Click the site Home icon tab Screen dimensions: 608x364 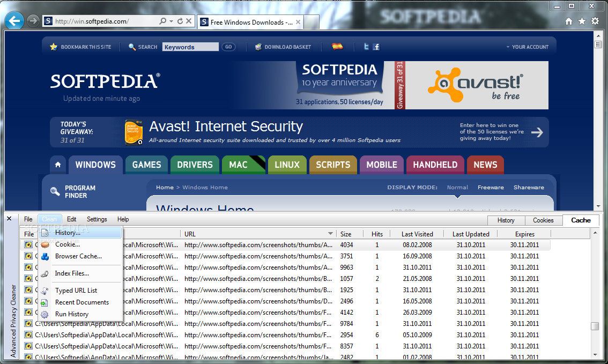coord(58,165)
